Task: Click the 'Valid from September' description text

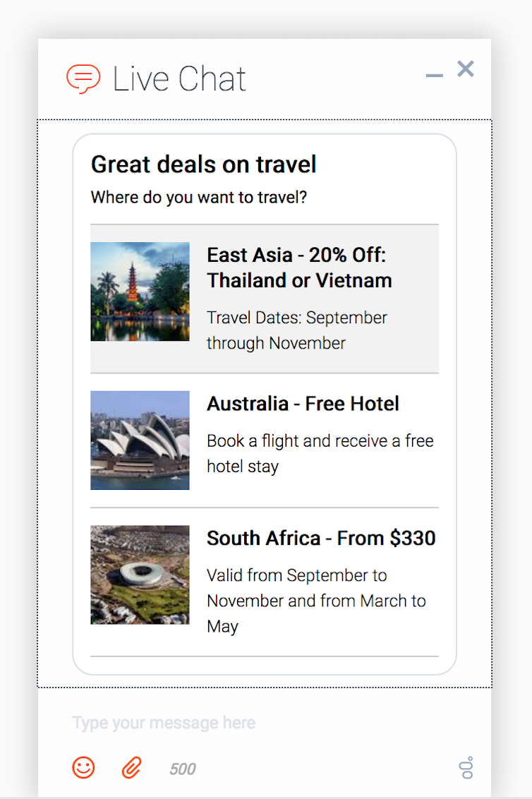Action: (316, 601)
